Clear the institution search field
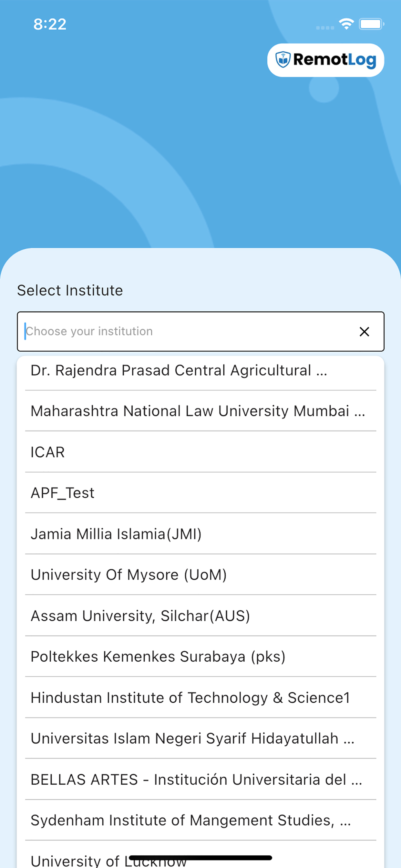The width and height of the screenshot is (401, 868). pyautogui.click(x=364, y=332)
